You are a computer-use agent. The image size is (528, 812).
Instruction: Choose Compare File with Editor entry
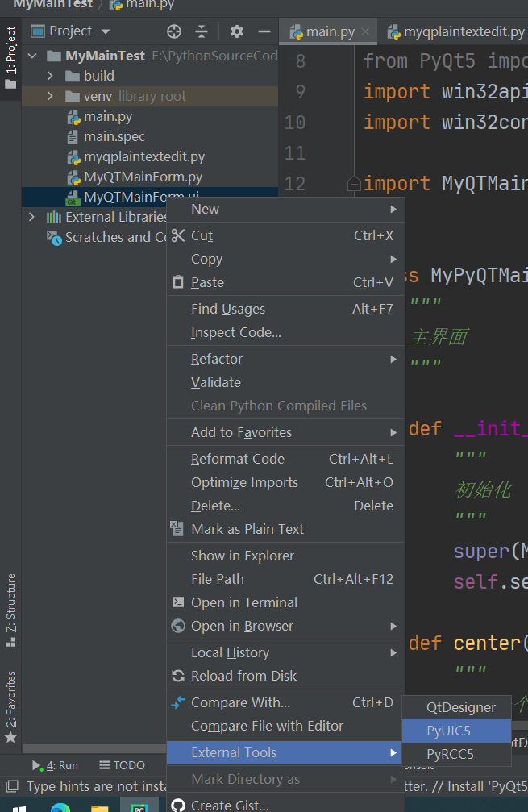point(285,726)
